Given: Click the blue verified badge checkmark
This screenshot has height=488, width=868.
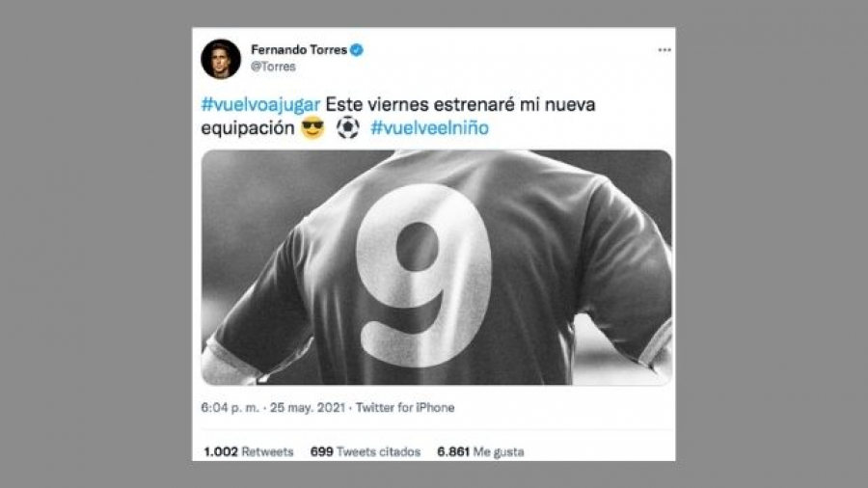Looking at the screenshot, I should pyautogui.click(x=357, y=50).
